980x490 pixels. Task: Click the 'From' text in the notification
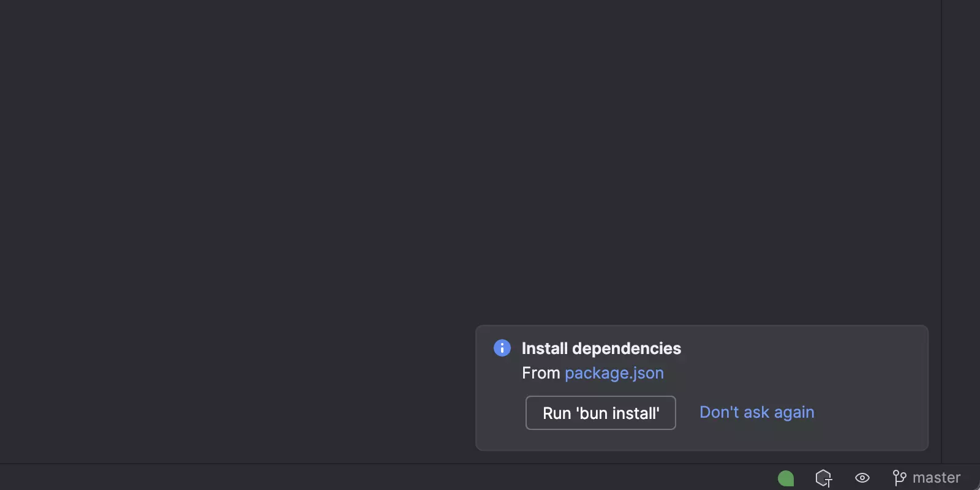pos(541,373)
